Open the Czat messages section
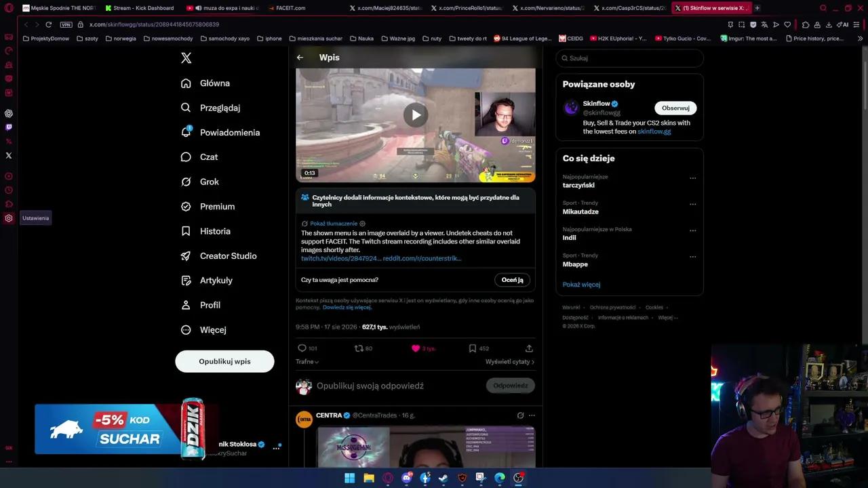This screenshot has height=488, width=868. pyautogui.click(x=199, y=157)
